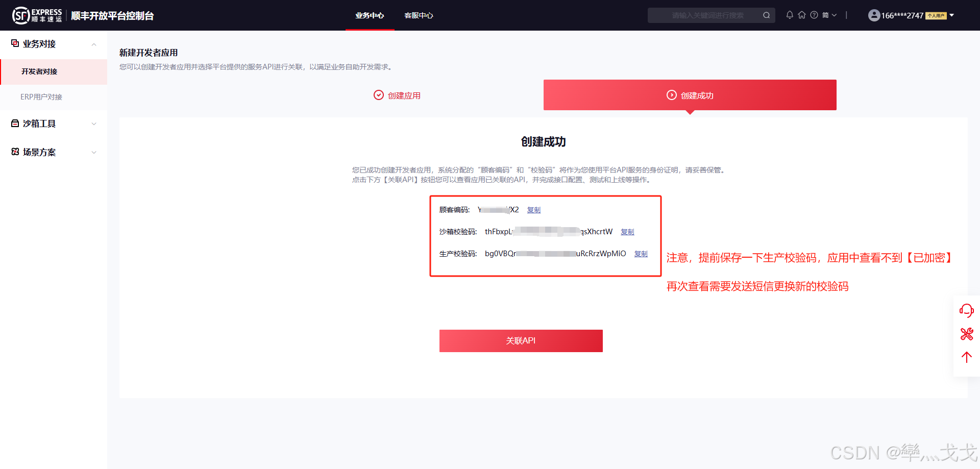Click the tools wrench icon on right sidebar

pyautogui.click(x=967, y=334)
